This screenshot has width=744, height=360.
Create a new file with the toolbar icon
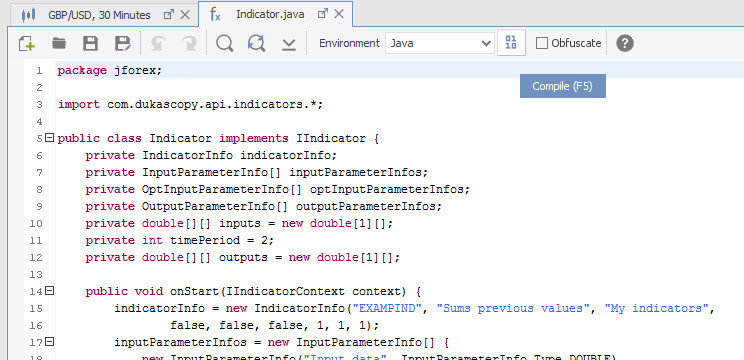tap(27, 43)
